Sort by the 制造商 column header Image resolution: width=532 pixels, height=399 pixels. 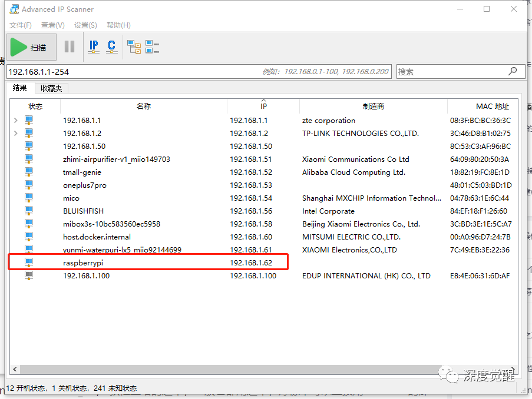pos(373,107)
